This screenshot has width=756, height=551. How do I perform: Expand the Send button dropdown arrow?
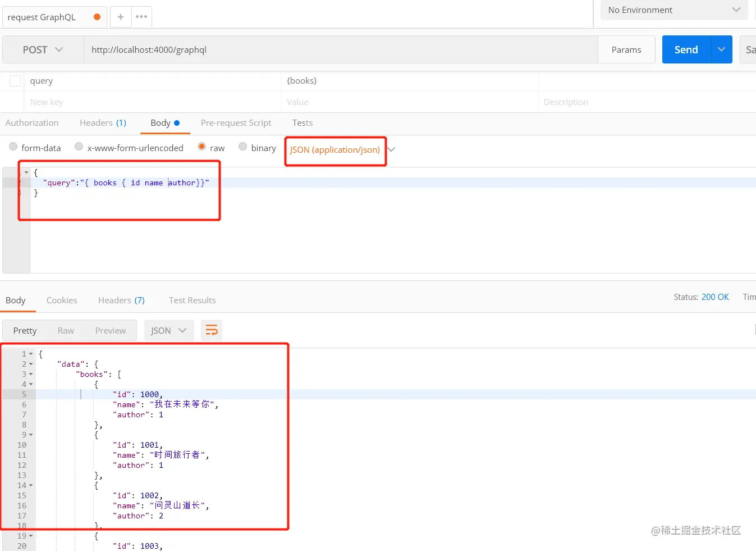click(x=722, y=49)
